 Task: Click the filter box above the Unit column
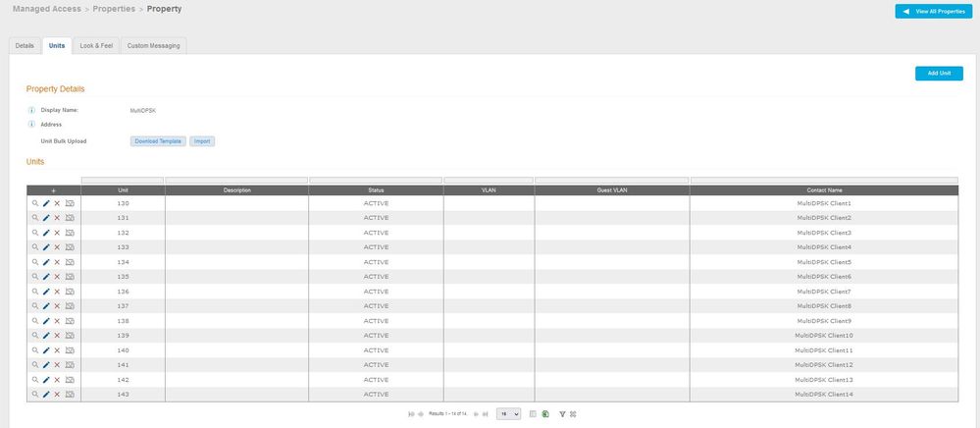(123, 180)
